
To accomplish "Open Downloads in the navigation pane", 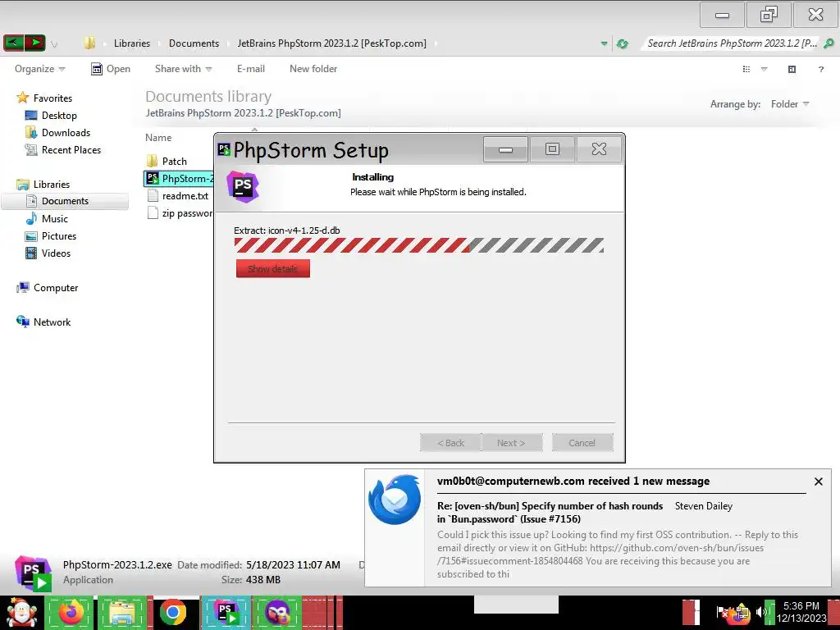I will tap(66, 132).
